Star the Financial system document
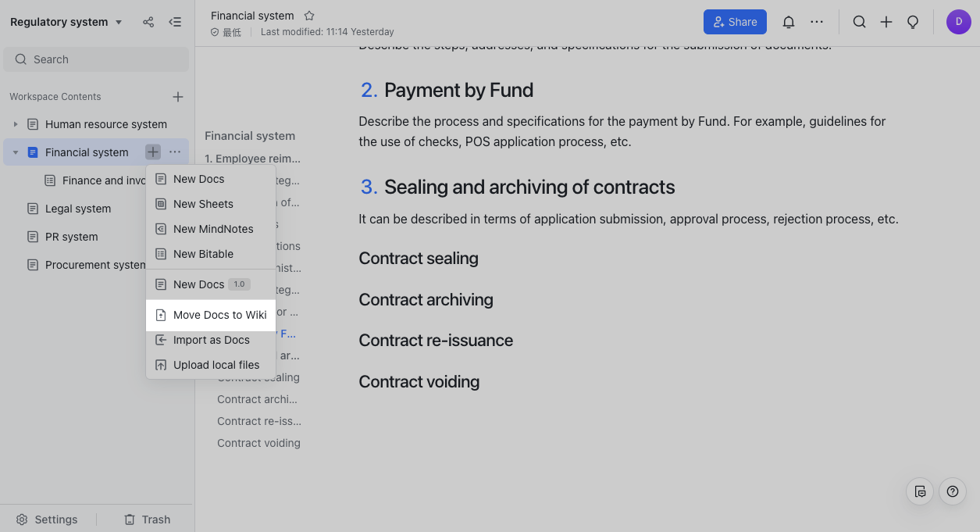 pos(309,16)
